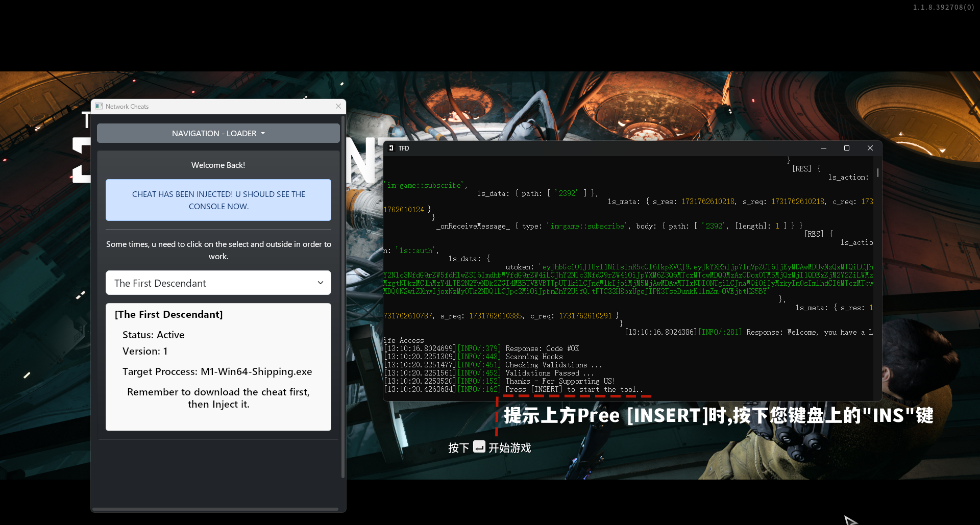Click the horizontal scrollbar at loader window bottom
Screen dimensions: 980x525
(x=215, y=509)
